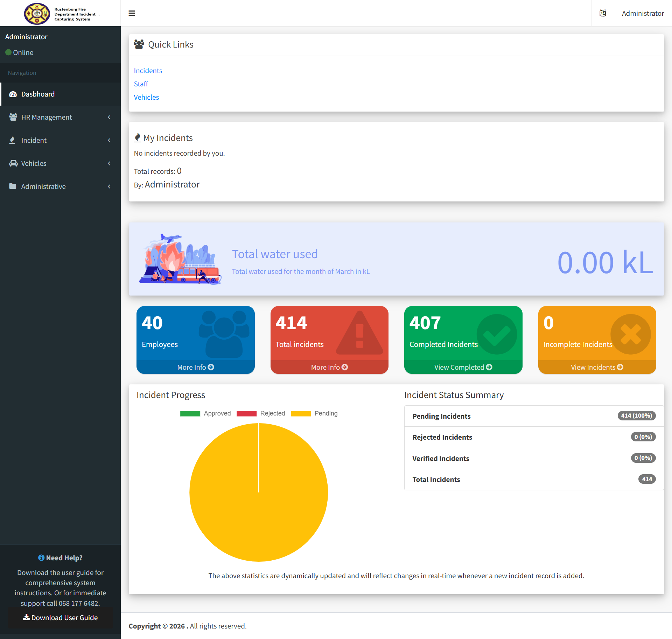Click the Quick Links users icon
This screenshot has width=672, height=639.
click(139, 44)
